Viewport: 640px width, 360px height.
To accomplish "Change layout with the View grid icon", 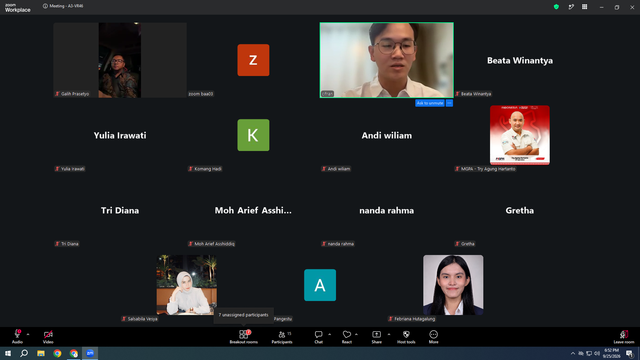I will 584,7.
